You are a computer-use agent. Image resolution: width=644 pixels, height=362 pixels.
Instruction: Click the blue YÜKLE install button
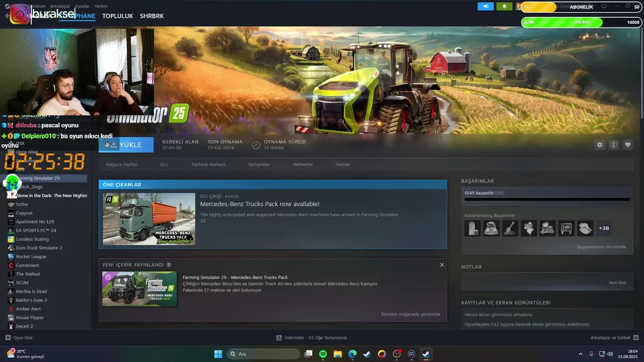pos(126,145)
